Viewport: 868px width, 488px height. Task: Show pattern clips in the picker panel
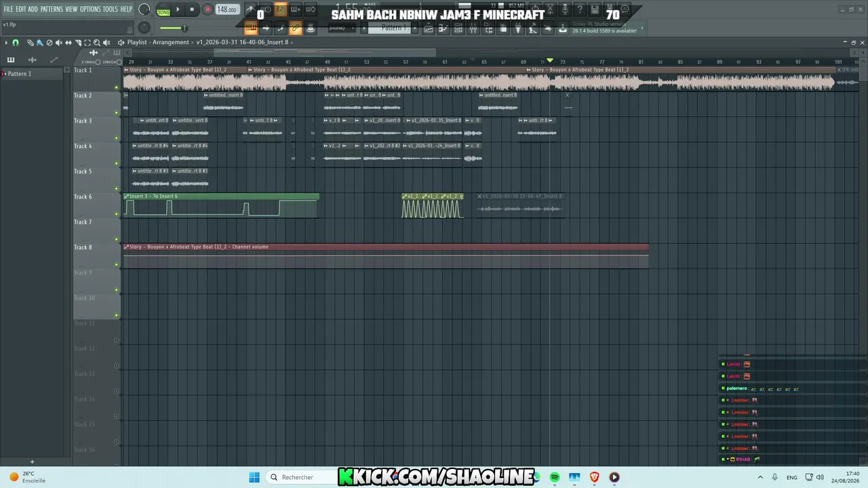11,60
